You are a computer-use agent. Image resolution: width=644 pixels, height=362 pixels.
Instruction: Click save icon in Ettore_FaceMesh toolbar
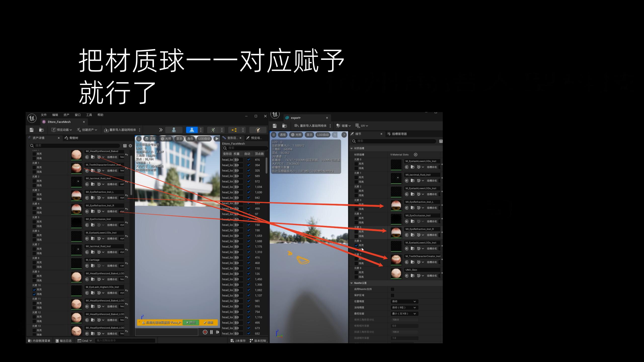[x=31, y=130]
